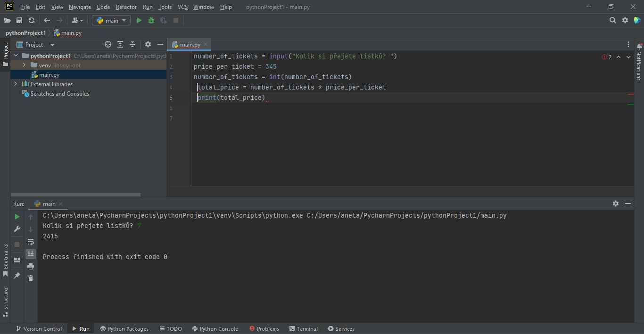644x334 pixels.
Task: Clear all console output with trash icon
Action: click(31, 278)
